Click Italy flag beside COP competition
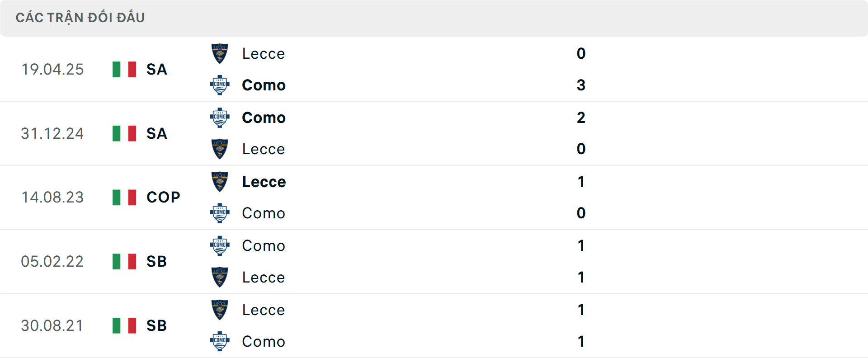The image size is (868, 358). [x=124, y=197]
